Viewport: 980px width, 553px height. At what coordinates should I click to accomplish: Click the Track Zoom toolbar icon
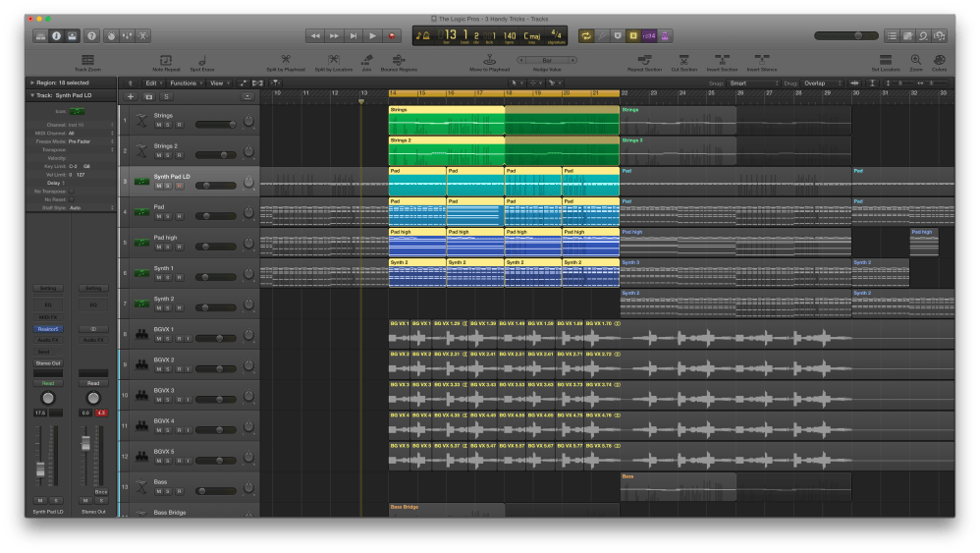86,60
